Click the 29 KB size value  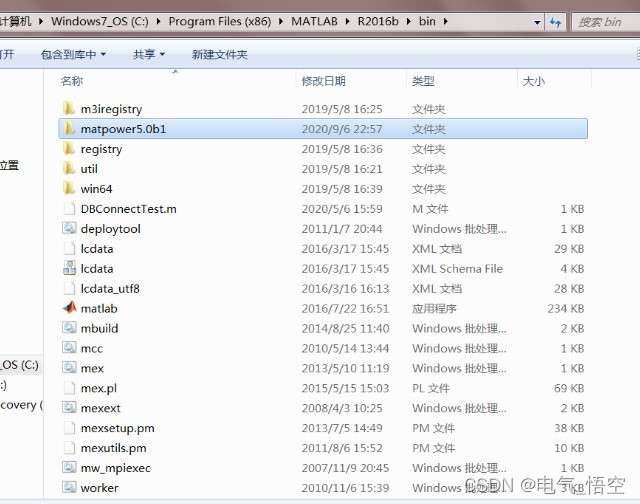pyautogui.click(x=569, y=249)
